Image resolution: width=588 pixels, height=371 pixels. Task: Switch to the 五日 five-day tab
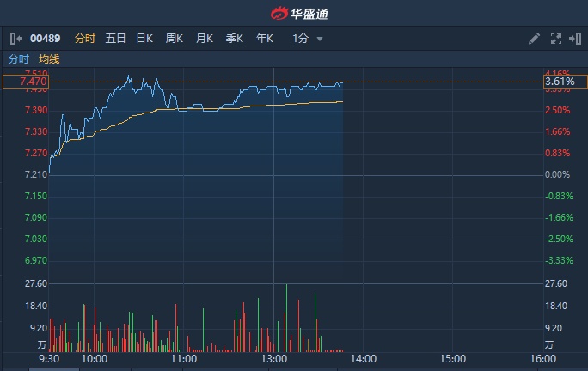(115, 39)
